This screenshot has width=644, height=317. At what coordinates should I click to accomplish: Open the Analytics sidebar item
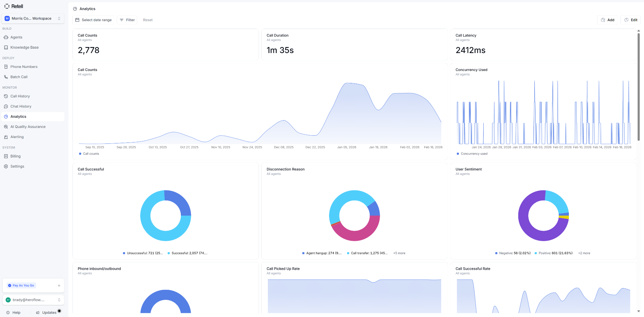click(33, 117)
